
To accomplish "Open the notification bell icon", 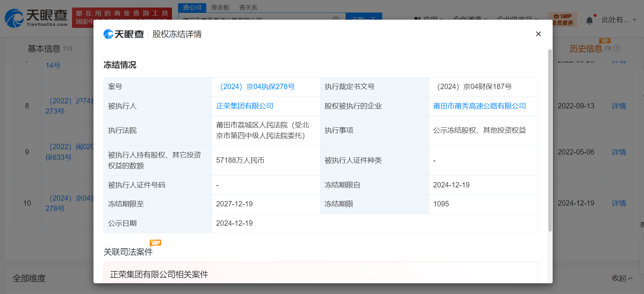I will coord(589,20).
